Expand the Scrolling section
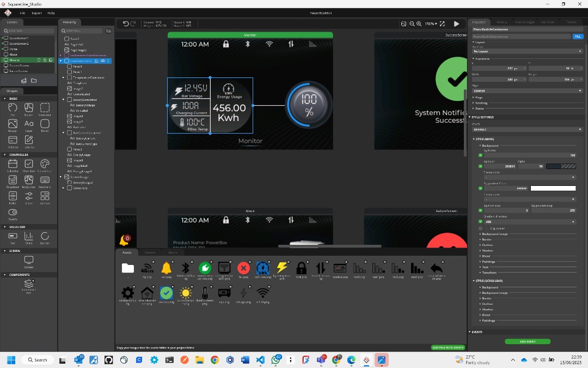This screenshot has width=588, height=368. 481,103
